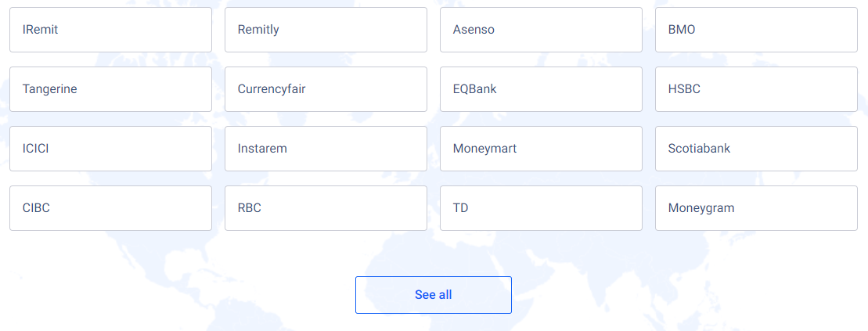Choose the Moneygram card

click(756, 208)
